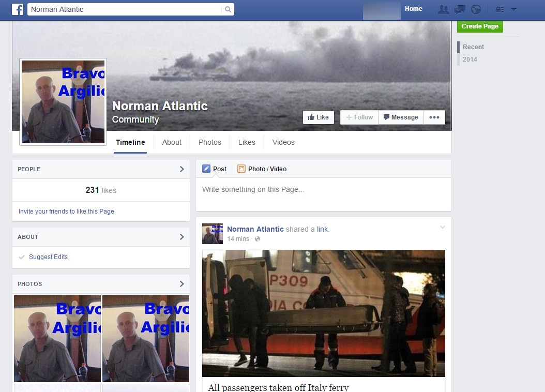Switch to the Photos tab
The image size is (545, 392).
[209, 142]
